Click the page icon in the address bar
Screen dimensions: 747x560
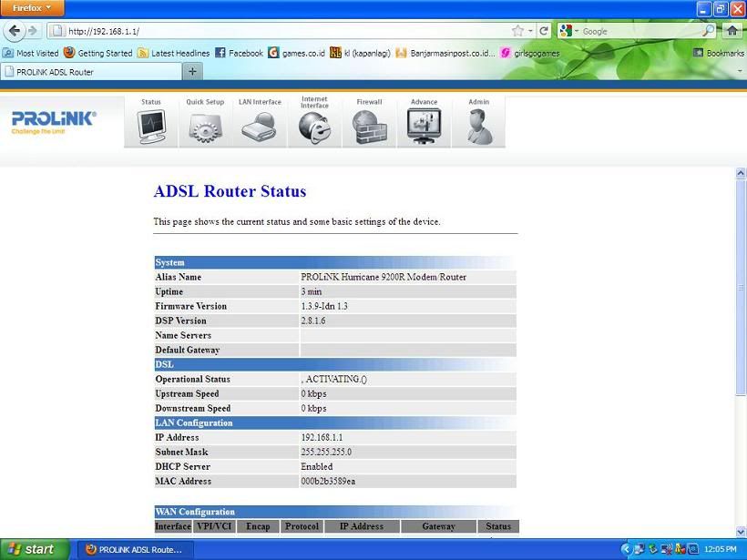(57, 31)
